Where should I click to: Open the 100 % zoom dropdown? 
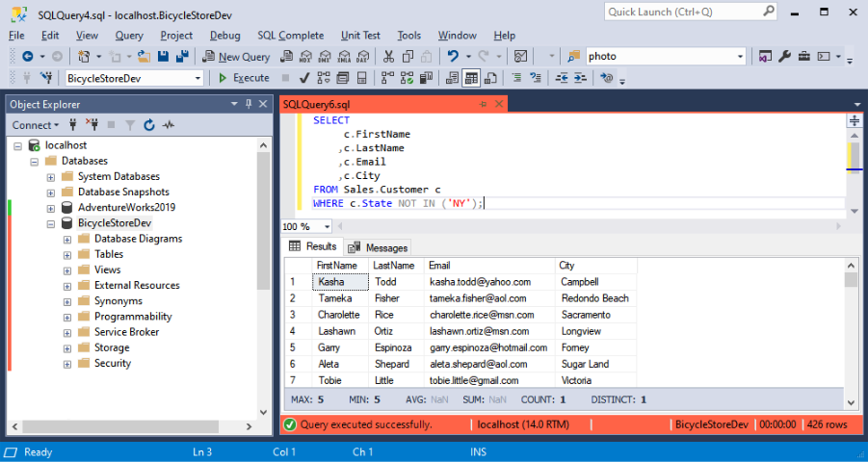pyautogui.click(x=328, y=226)
